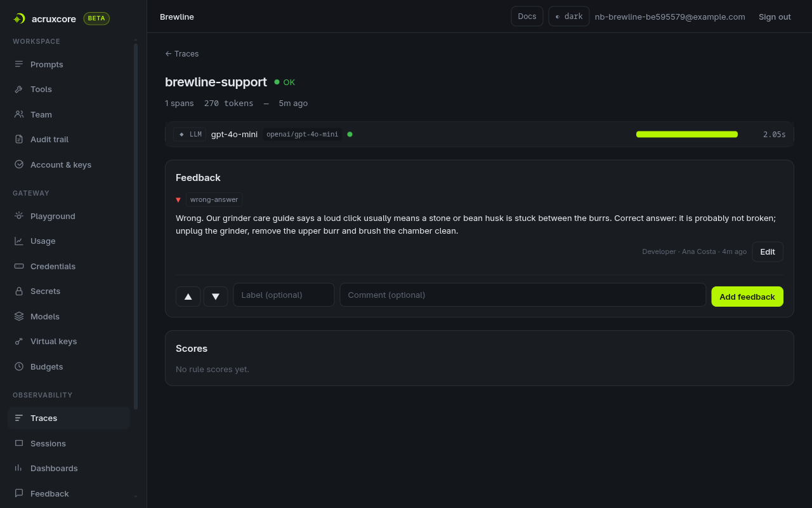Image resolution: width=812 pixels, height=508 pixels.
Task: Click the Virtual keys key icon
Action: click(x=19, y=341)
